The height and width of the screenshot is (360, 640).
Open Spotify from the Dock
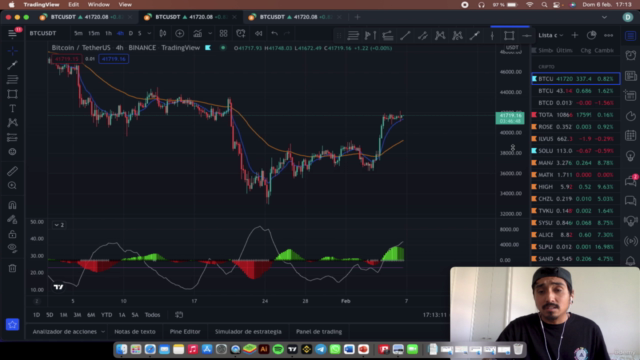tap(278, 349)
